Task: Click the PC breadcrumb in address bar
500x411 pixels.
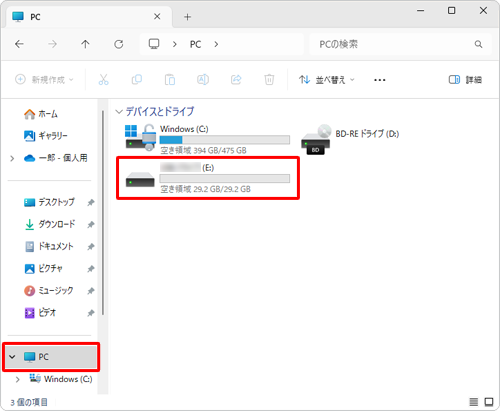Action: pyautogui.click(x=195, y=44)
